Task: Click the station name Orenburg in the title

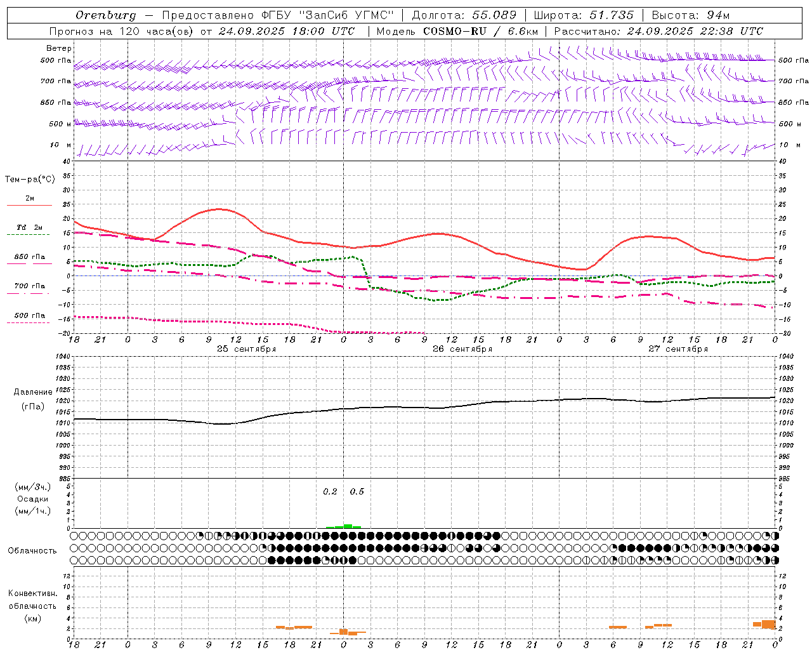Action: coord(105,15)
